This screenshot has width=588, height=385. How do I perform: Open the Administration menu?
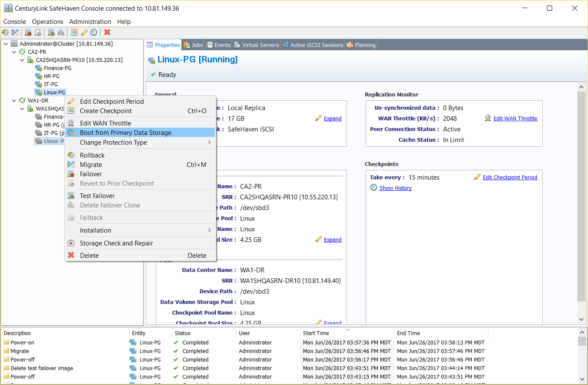point(90,21)
